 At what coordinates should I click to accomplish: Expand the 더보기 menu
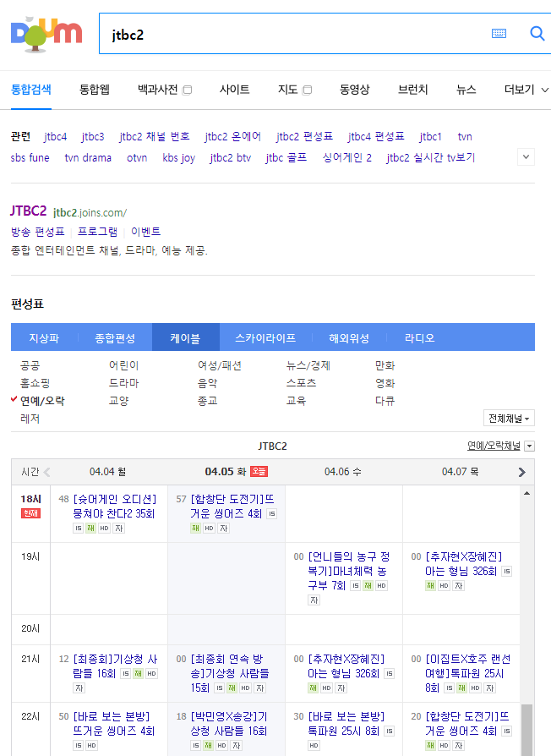(x=526, y=90)
